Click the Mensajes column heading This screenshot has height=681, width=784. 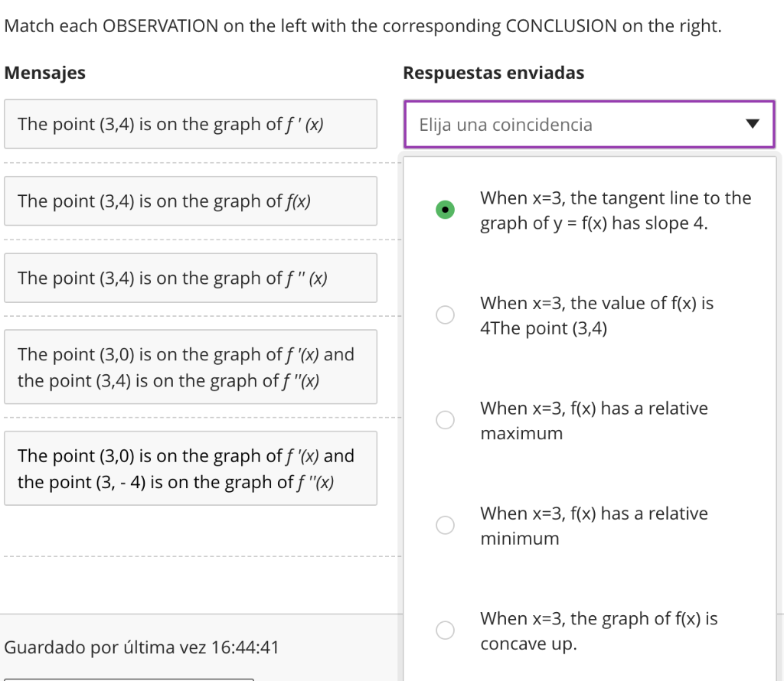click(45, 73)
